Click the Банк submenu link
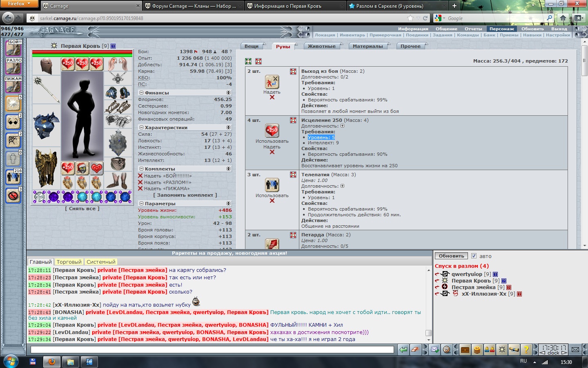This screenshot has height=368, width=588. [x=489, y=35]
